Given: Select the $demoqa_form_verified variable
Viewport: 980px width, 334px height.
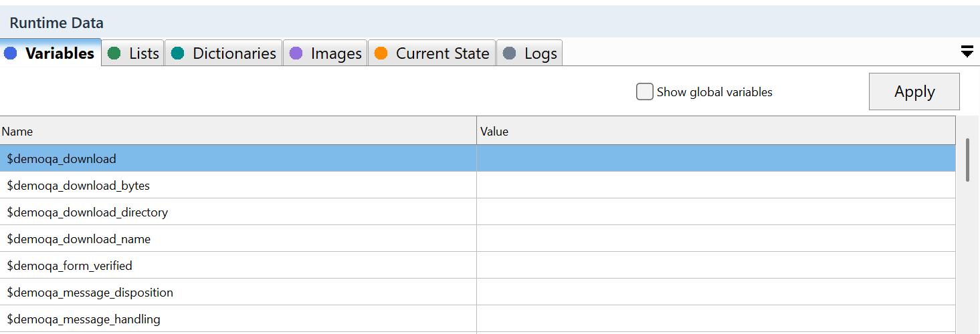Looking at the screenshot, I should tap(238, 265).
